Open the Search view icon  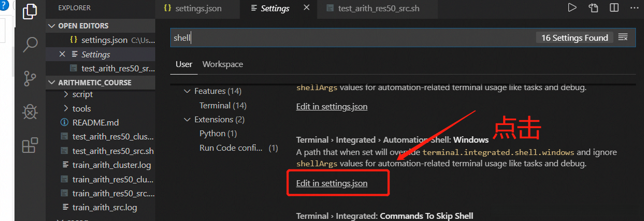(x=30, y=45)
